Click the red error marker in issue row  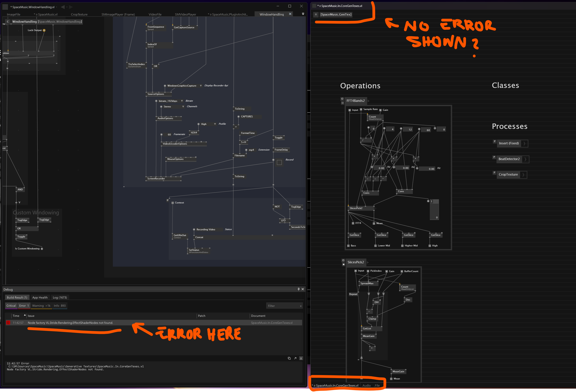click(x=8, y=323)
